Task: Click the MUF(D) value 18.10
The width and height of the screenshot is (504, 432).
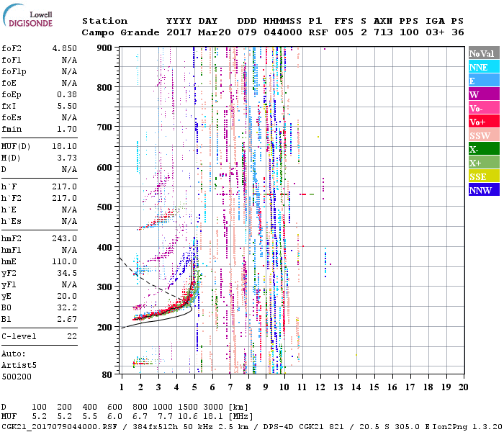Action: click(x=64, y=145)
